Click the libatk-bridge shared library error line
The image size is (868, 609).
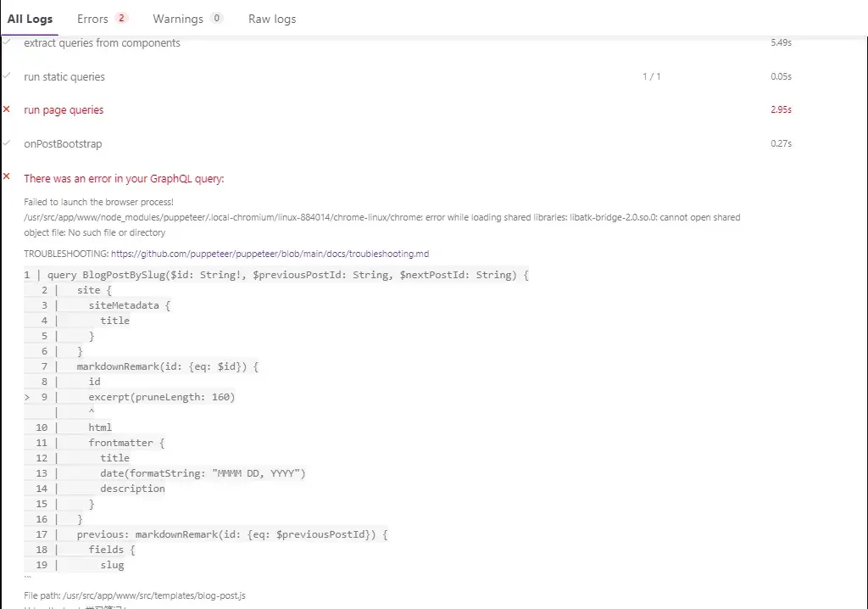(382, 217)
